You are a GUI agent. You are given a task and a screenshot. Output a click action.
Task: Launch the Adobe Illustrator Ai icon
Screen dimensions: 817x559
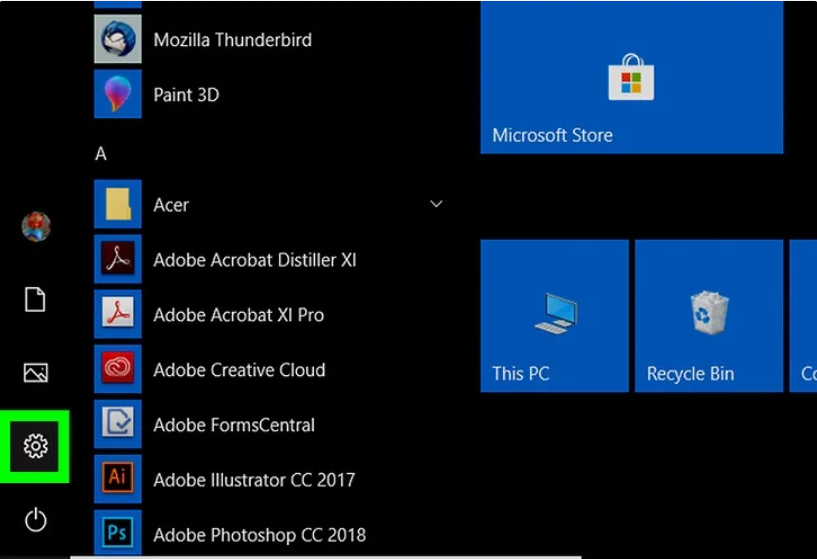(118, 479)
